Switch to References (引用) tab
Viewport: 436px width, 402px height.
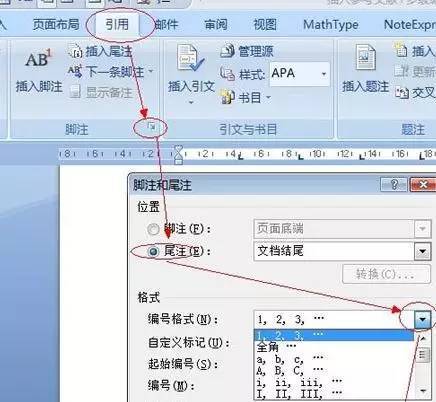tap(117, 24)
